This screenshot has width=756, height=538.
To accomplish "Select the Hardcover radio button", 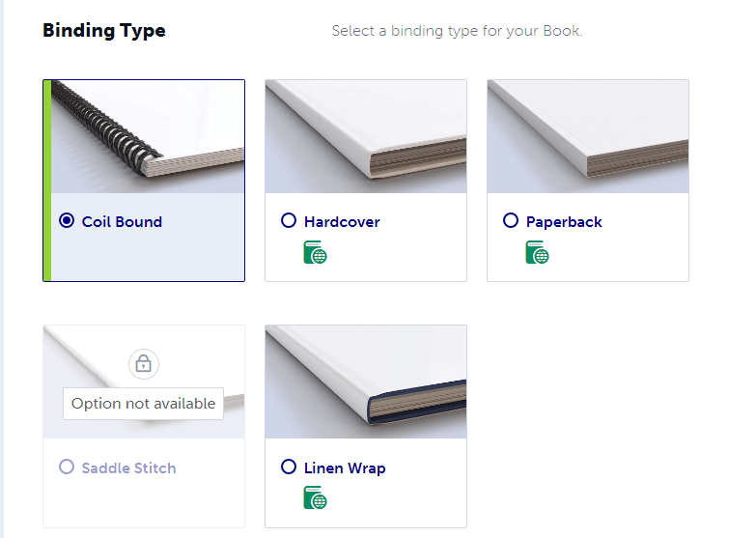I will 289,220.
